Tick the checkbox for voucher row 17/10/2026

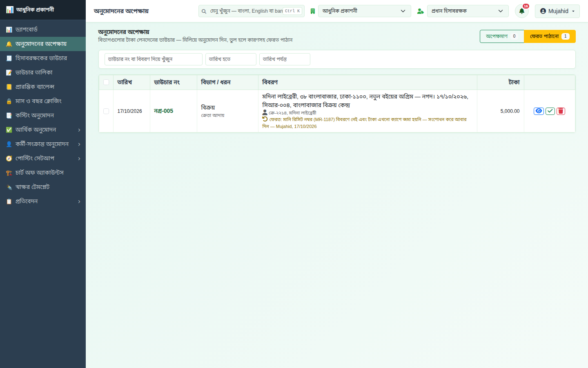(x=106, y=111)
